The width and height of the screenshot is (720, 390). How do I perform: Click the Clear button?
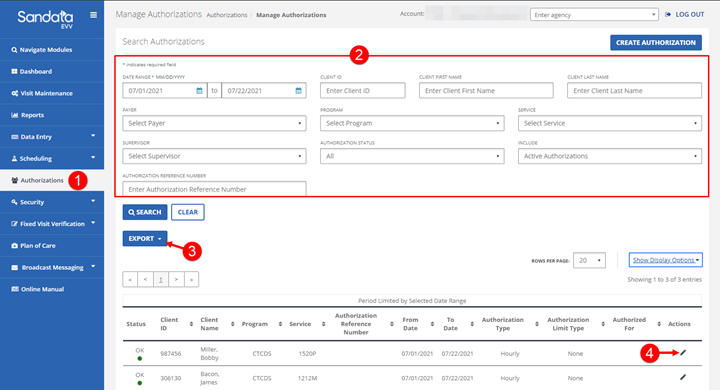click(188, 212)
